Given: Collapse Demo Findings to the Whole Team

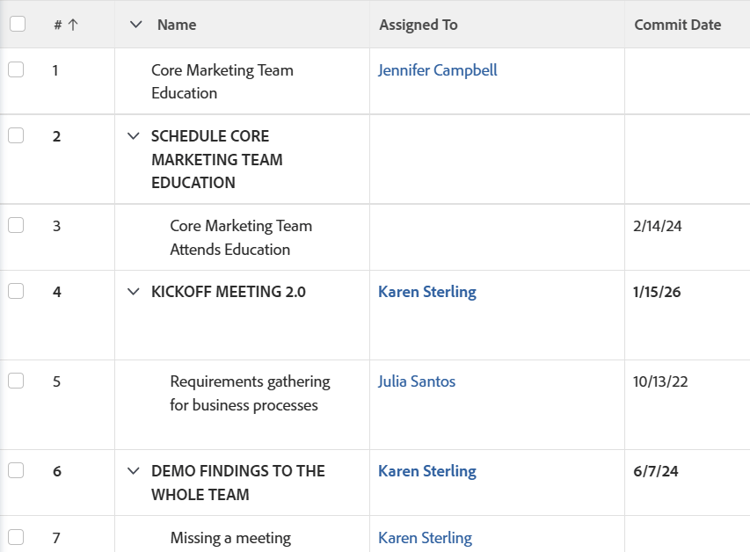Looking at the screenshot, I should click(x=133, y=471).
